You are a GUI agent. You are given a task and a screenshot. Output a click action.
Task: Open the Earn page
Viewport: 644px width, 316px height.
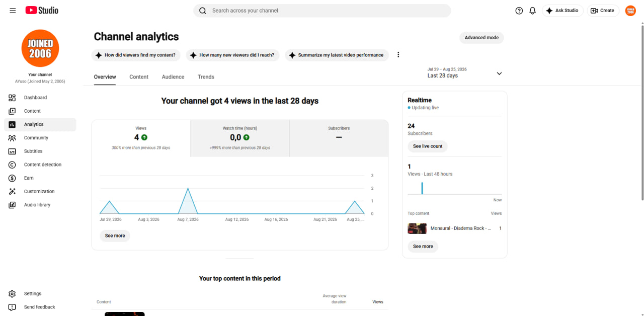click(40, 178)
